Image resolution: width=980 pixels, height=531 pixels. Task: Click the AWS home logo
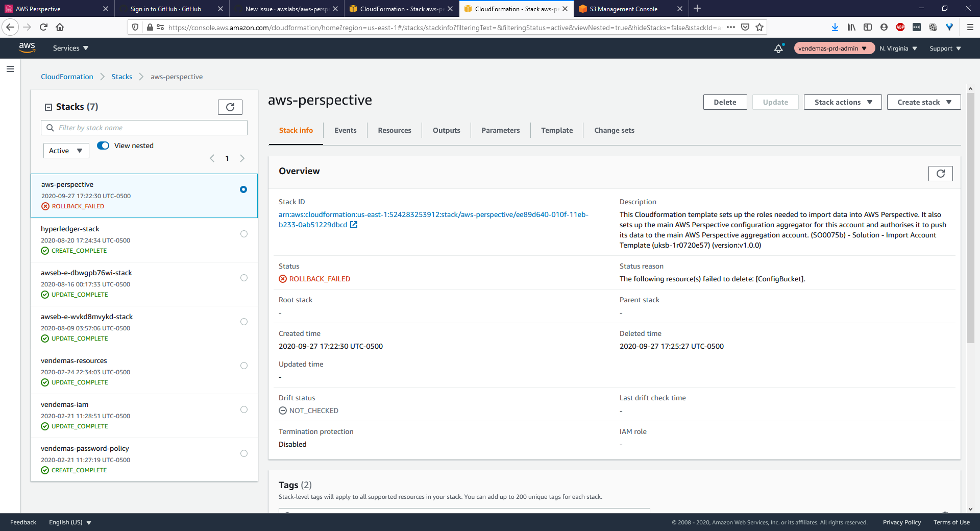click(x=27, y=47)
